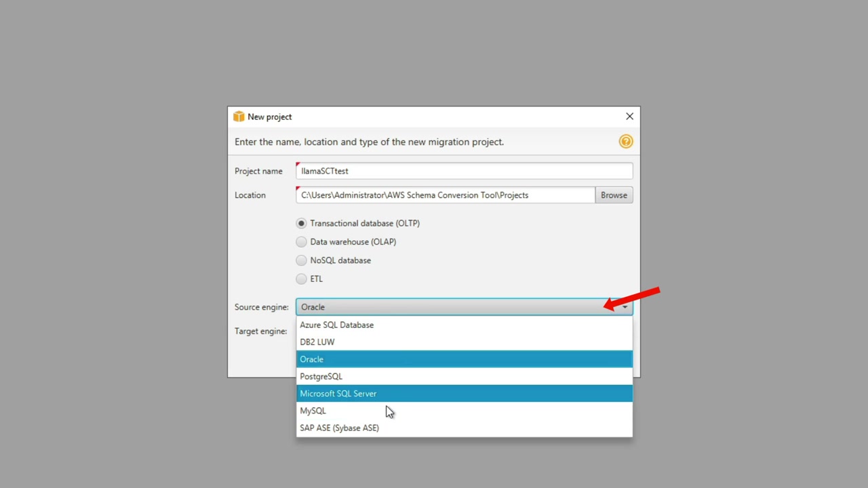Choose SAP ASE (Sybase ASE) option

(x=464, y=428)
